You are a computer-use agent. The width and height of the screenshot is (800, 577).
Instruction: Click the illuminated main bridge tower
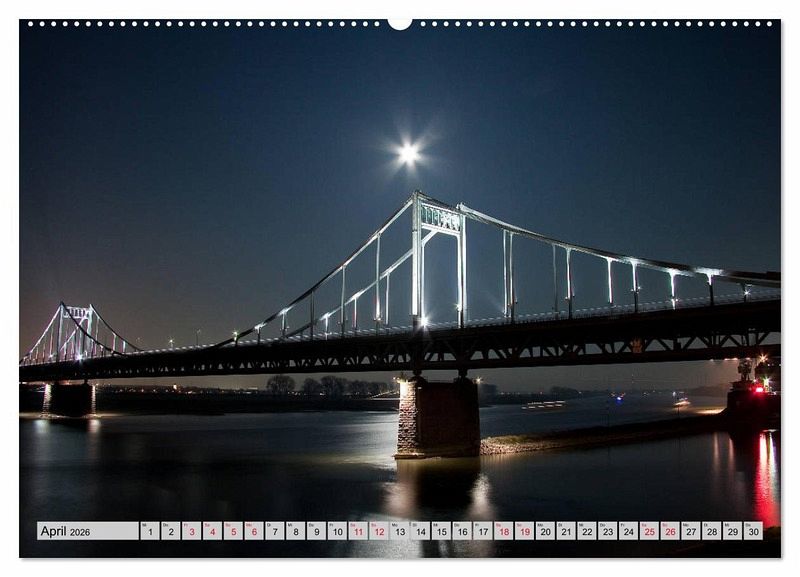coord(439,260)
